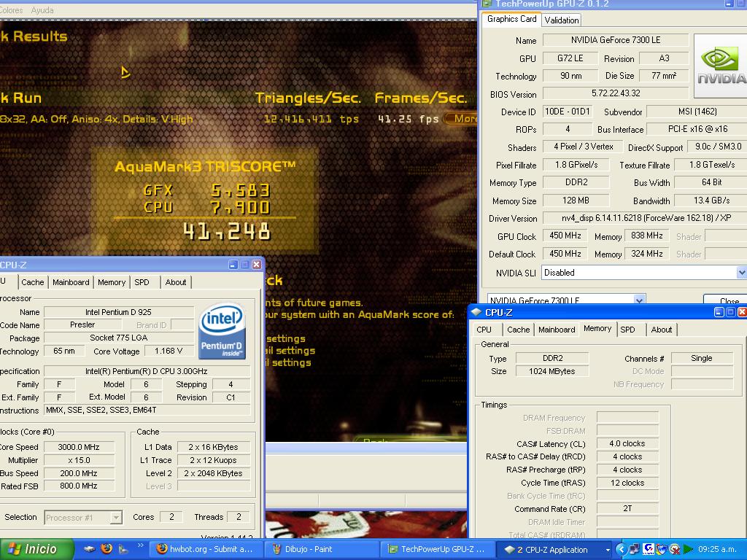Open Cache tab in right CPU-Z window
747x560 pixels.
coord(519,330)
